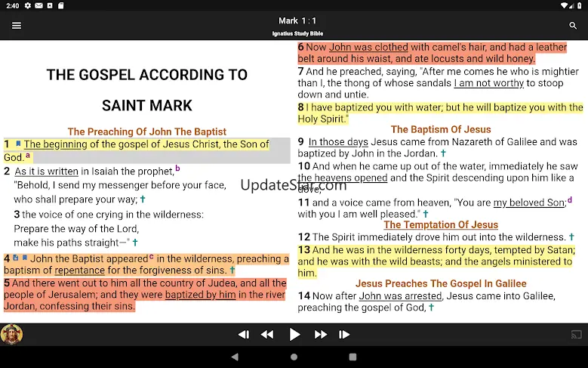
Task: Open the 'John was clothed' link
Action: pos(368,48)
